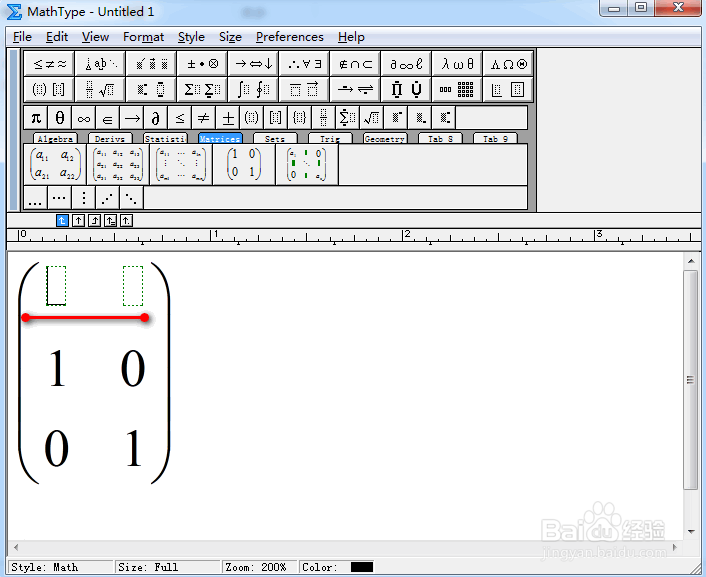Image resolution: width=706 pixels, height=577 pixels.
Task: Click the Style: Math status field
Action: pyautogui.click(x=60, y=567)
